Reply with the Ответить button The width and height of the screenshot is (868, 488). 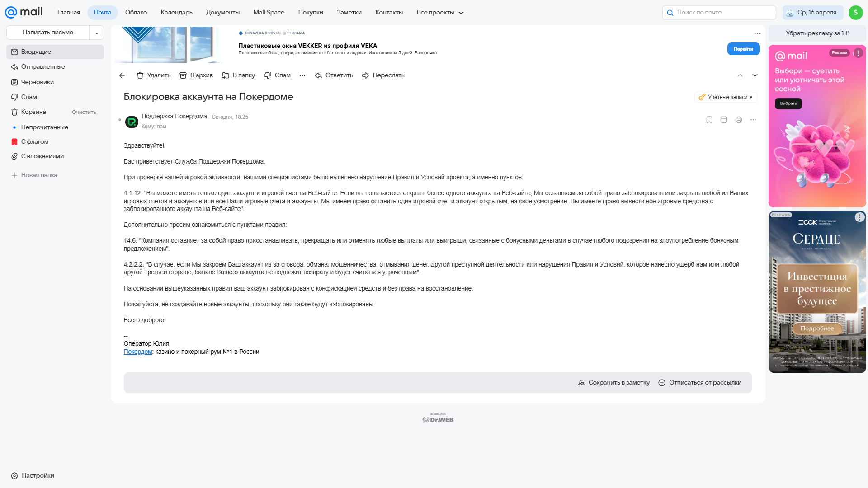[334, 75]
